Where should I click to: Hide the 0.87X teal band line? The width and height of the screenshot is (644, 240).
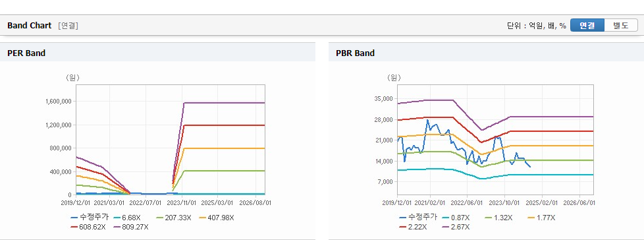tap(455, 218)
